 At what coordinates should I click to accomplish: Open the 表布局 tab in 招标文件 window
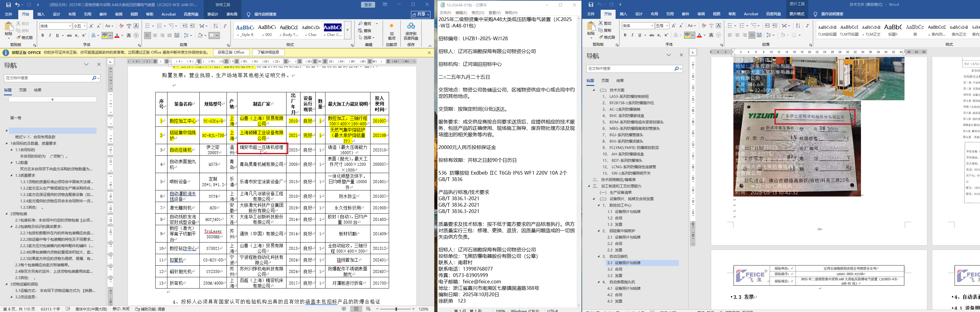click(232, 14)
